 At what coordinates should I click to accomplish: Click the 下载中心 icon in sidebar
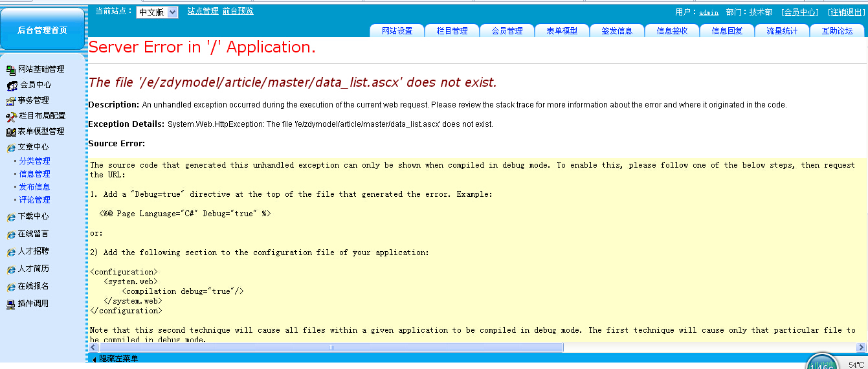10,217
